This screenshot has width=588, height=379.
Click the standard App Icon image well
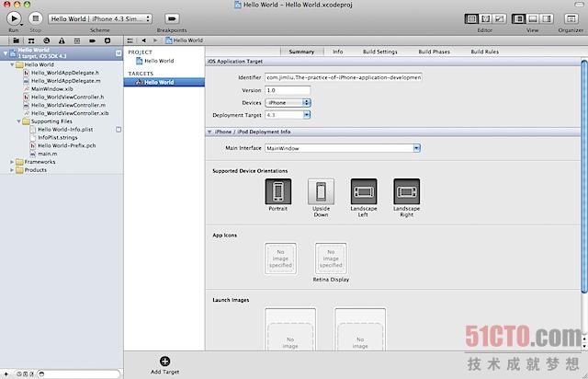(280, 258)
